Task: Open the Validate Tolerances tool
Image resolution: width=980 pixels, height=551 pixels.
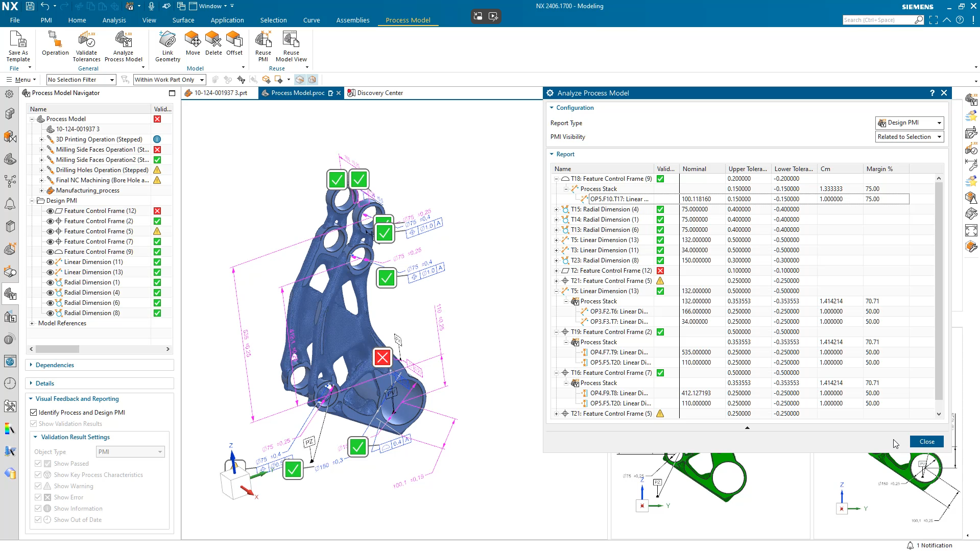Action: (86, 46)
